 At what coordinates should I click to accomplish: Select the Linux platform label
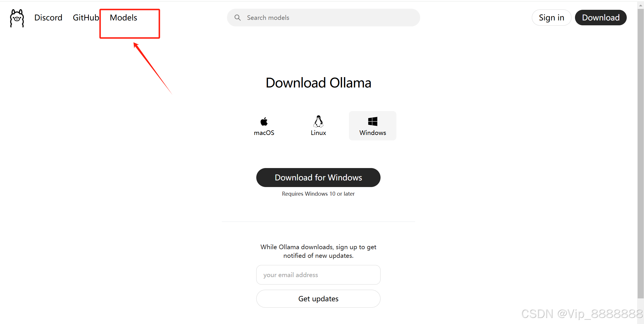pos(318,133)
